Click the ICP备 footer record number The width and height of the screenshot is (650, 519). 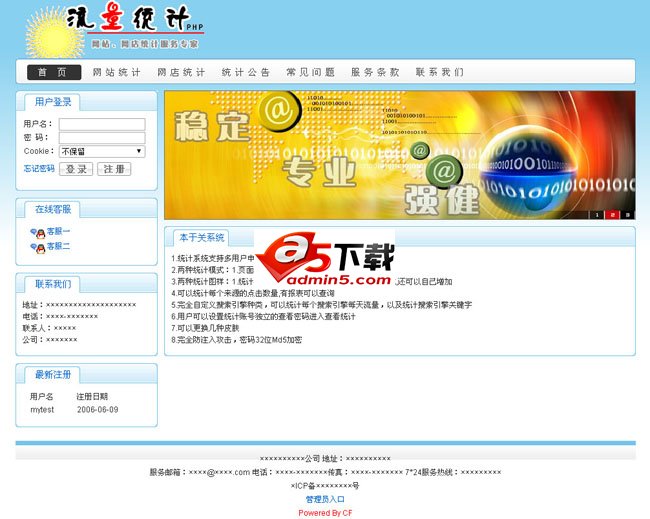(325, 485)
